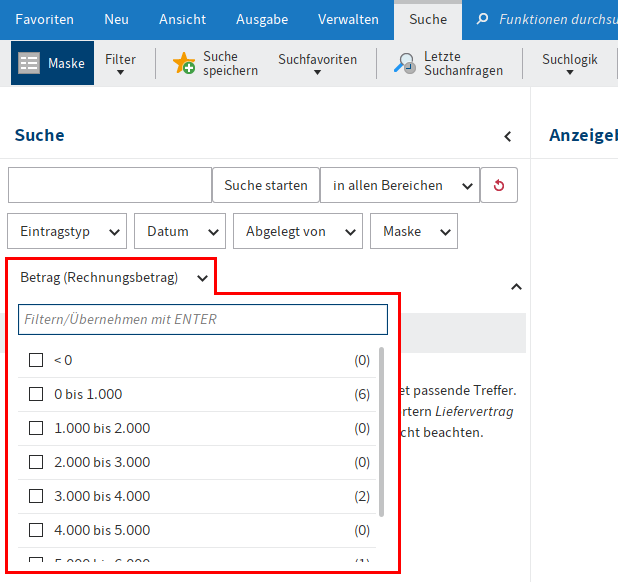Click the red reset search icon
Image resolution: width=618 pixels, height=582 pixels.
(x=499, y=185)
